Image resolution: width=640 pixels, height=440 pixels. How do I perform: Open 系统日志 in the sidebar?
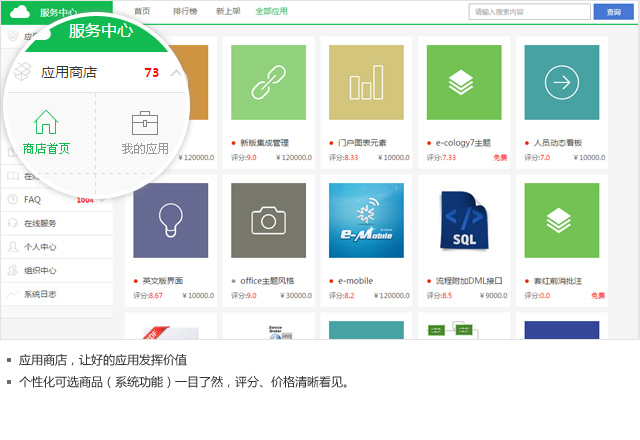tap(40, 294)
